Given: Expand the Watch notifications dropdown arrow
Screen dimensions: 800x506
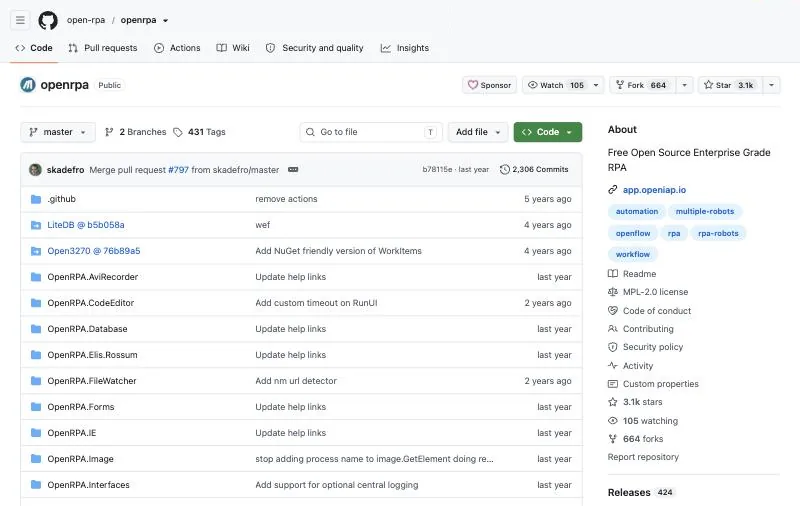Looking at the screenshot, I should click(596, 85).
